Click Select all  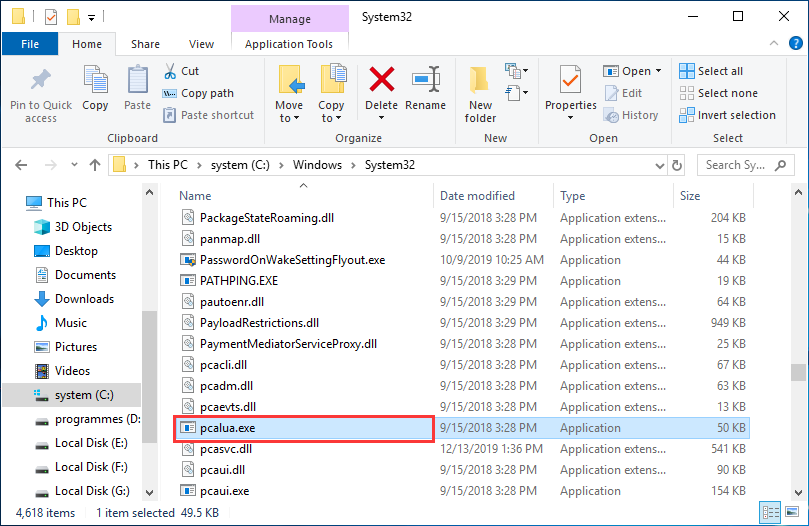(711, 71)
